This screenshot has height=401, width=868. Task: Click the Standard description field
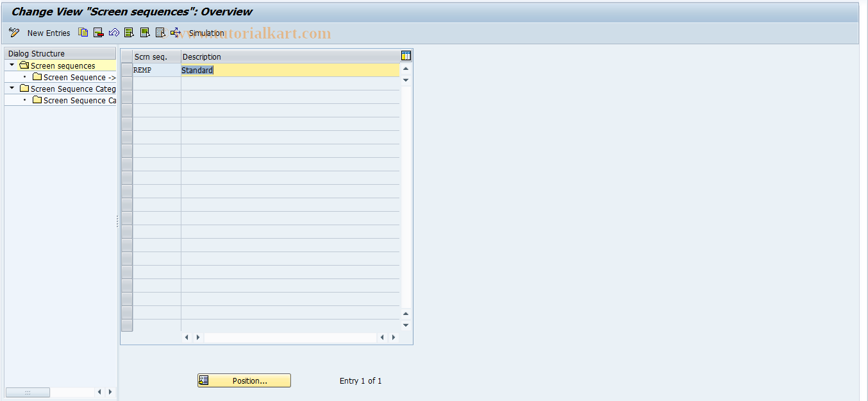coord(290,70)
